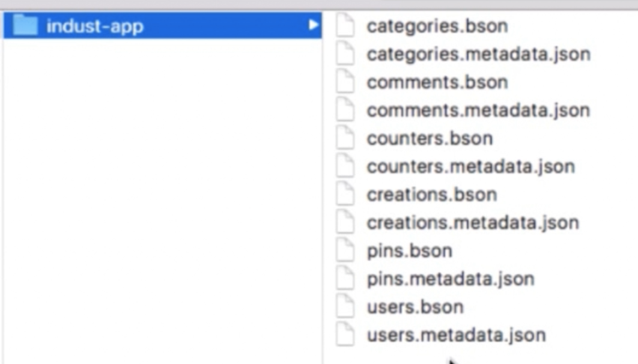Click the categories.bson file icon

345,26
